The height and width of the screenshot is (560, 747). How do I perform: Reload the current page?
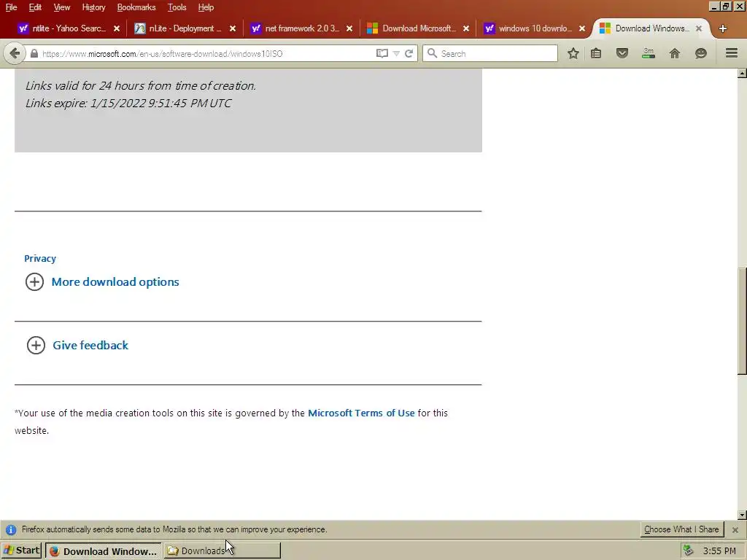pos(409,53)
